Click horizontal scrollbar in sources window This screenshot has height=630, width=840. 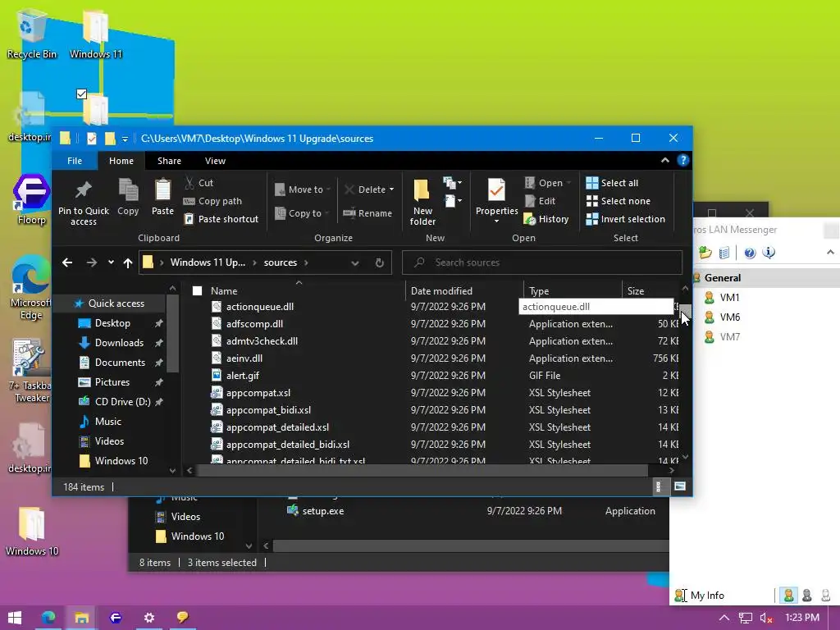point(422,470)
